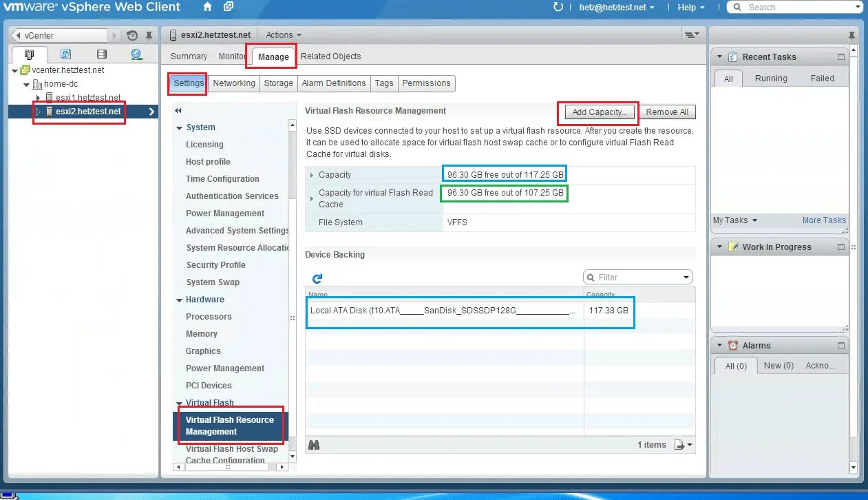Click the esxi2.hetztest.net host icon in title
The image size is (868, 500).
pos(173,34)
